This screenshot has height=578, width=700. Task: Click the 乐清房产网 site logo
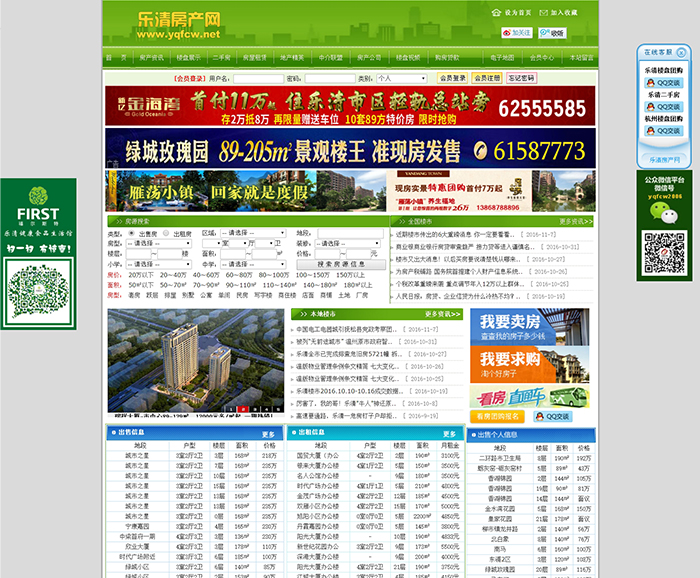179,25
